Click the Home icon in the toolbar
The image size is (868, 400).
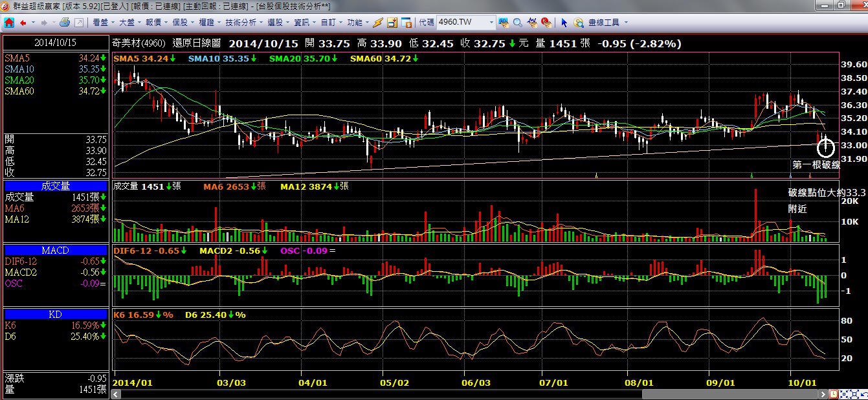[9, 23]
